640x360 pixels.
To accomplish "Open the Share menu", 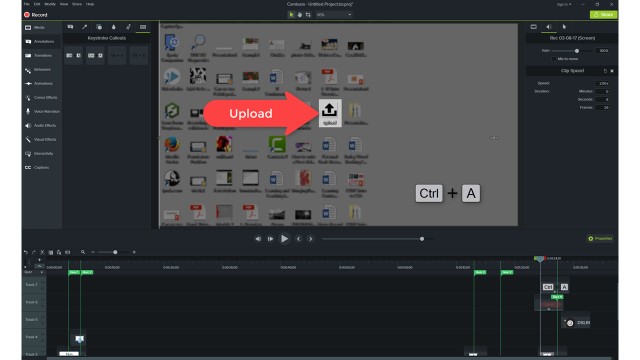I will pyautogui.click(x=77, y=4).
